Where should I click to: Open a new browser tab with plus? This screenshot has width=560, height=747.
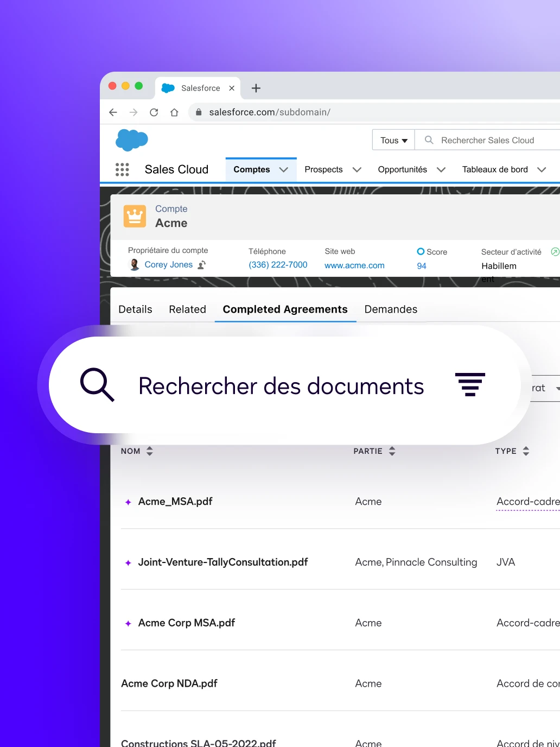click(x=256, y=88)
